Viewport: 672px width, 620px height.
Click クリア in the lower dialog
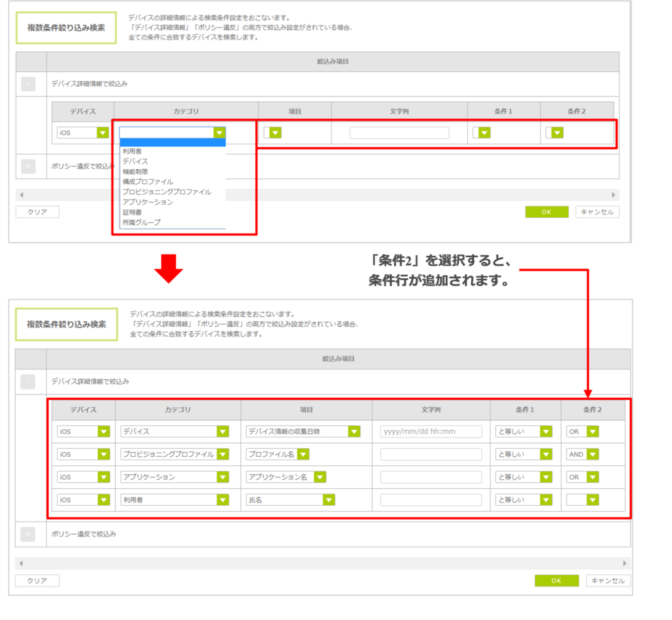coord(37,581)
